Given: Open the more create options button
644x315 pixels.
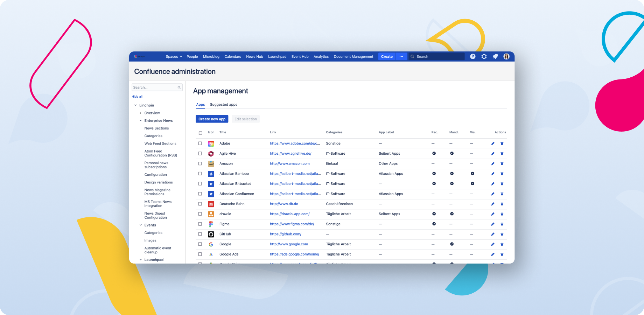Looking at the screenshot, I should coord(401,56).
